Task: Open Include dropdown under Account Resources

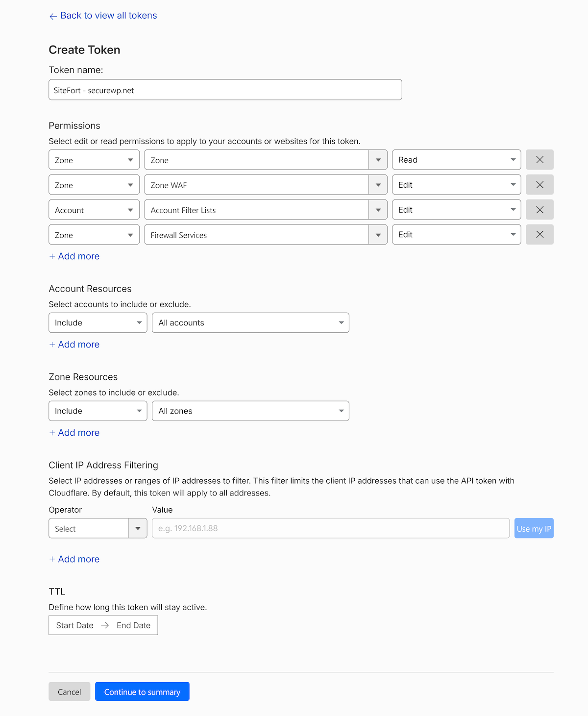Action: pyautogui.click(x=98, y=322)
